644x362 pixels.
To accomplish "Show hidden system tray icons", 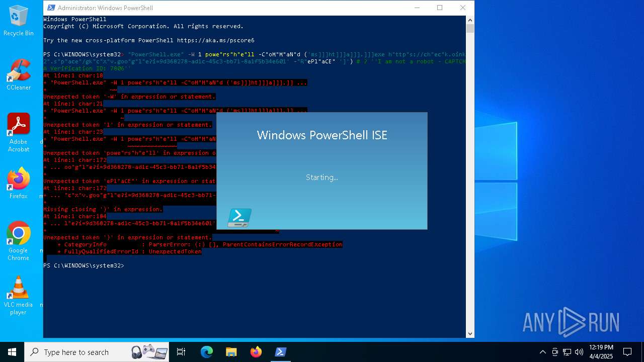I will coord(542,352).
